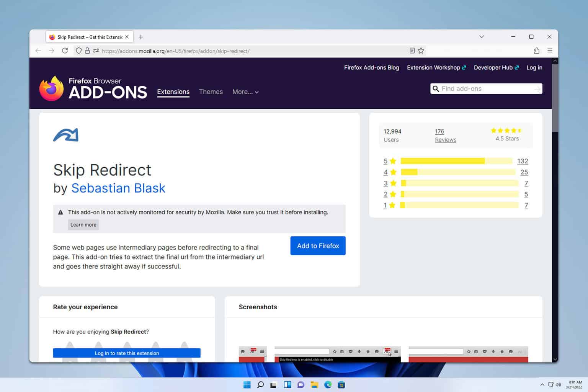
Task: Open the Windows Start button
Action: [247, 385]
